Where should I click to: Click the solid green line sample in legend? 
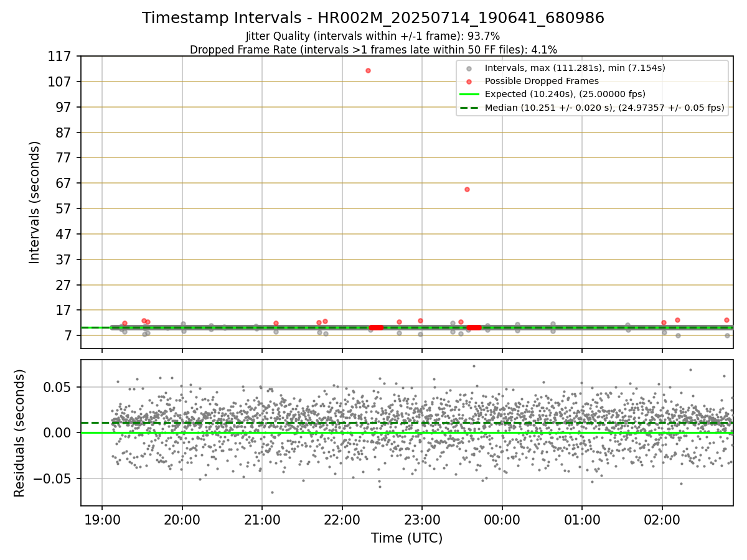pyautogui.click(x=469, y=94)
